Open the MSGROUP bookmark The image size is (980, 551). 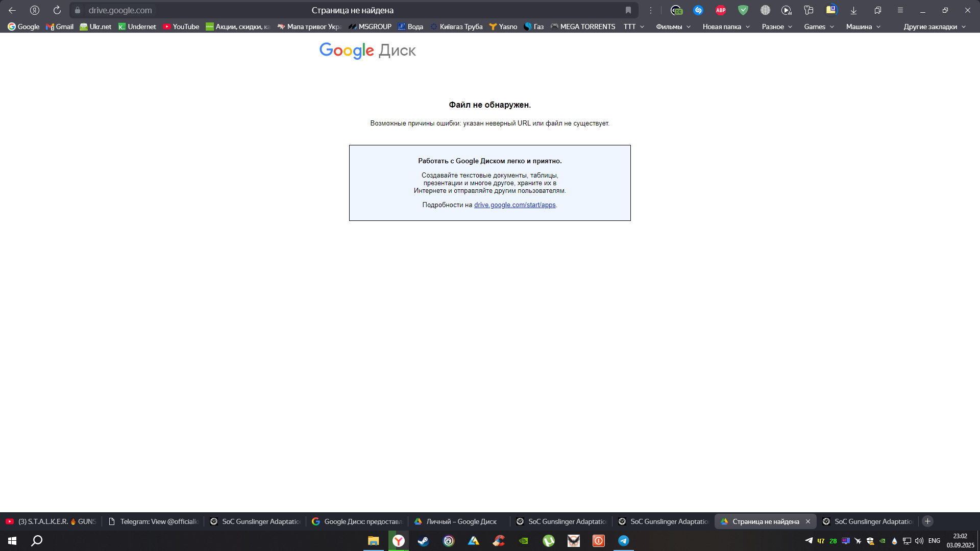(370, 27)
